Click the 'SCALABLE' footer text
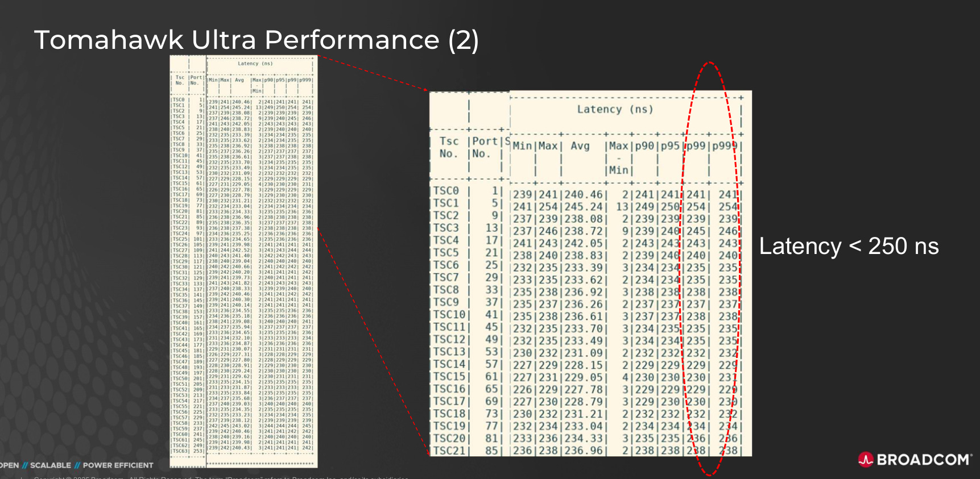 coord(51,465)
